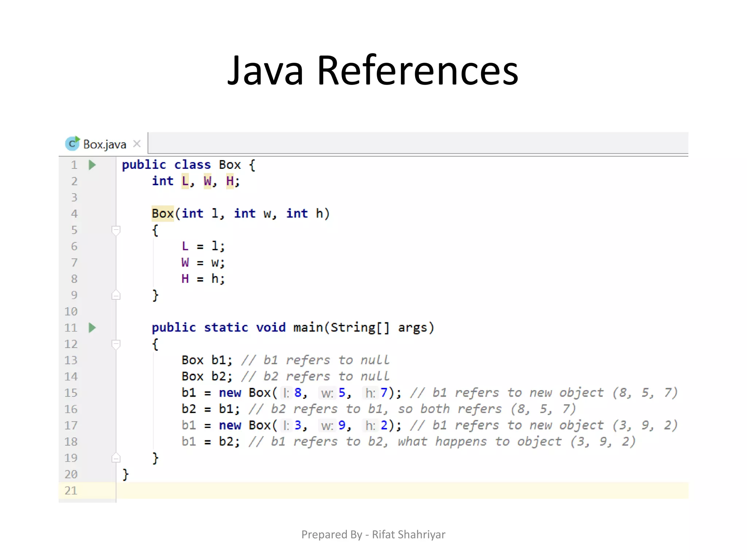The height and width of the screenshot is (560, 747).
Task: Click the 'Box b1;' declaration
Action: point(207,360)
